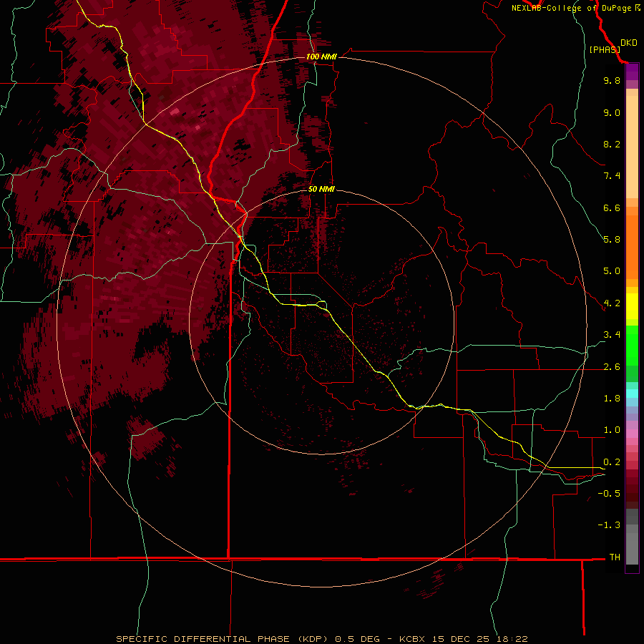Viewport: 644px width, 644px height.
Task: Select the 7.4 scale value
Action: tap(612, 176)
